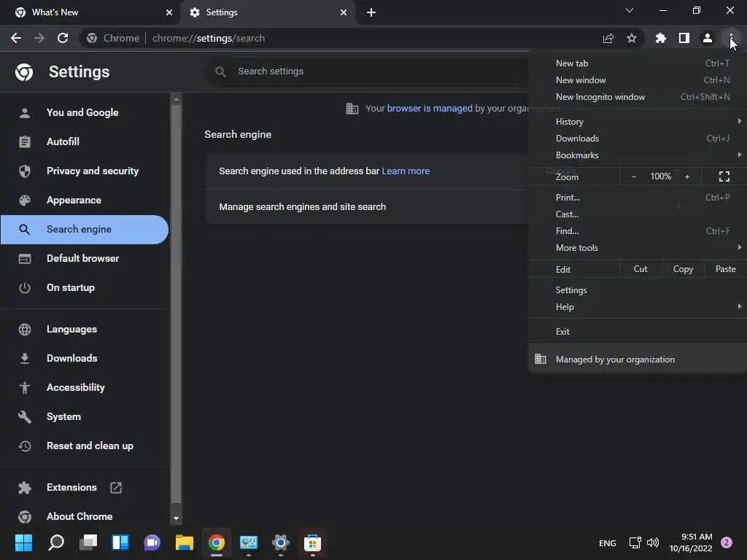Expand the Bookmarks submenu
747x560 pixels.
click(x=638, y=155)
